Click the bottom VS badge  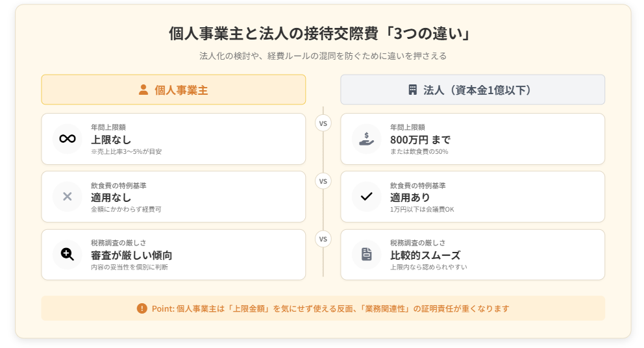[x=323, y=239]
